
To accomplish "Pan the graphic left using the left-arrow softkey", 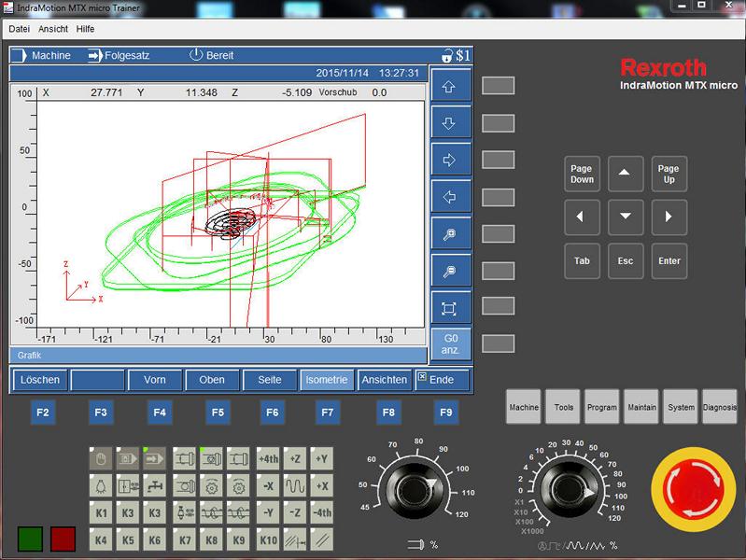I will point(450,197).
